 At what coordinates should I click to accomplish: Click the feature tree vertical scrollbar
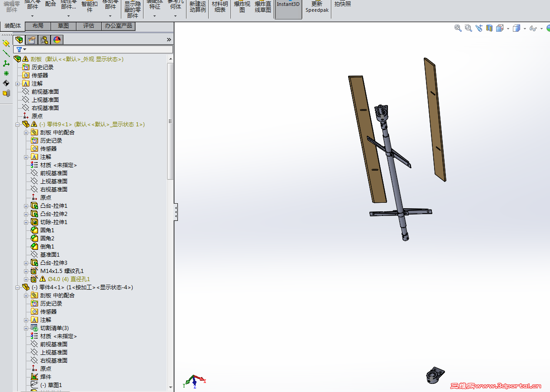click(170, 121)
